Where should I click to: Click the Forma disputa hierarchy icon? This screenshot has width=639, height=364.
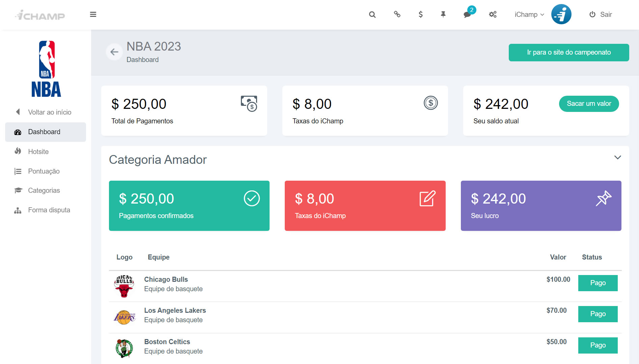point(18,210)
